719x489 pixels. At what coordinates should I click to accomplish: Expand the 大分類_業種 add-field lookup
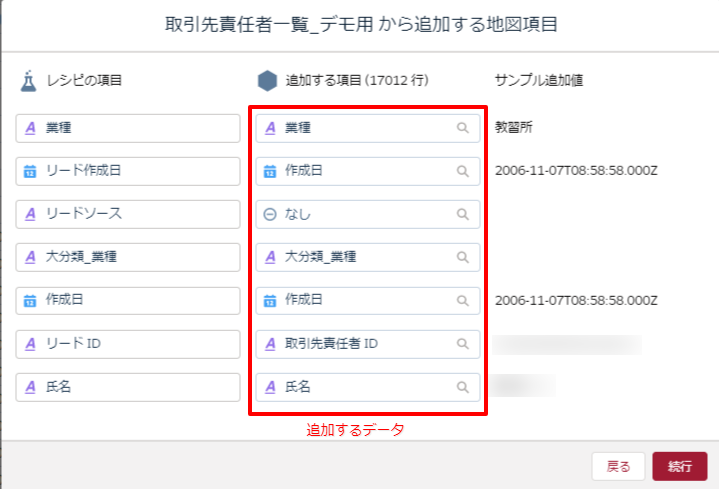point(360,257)
